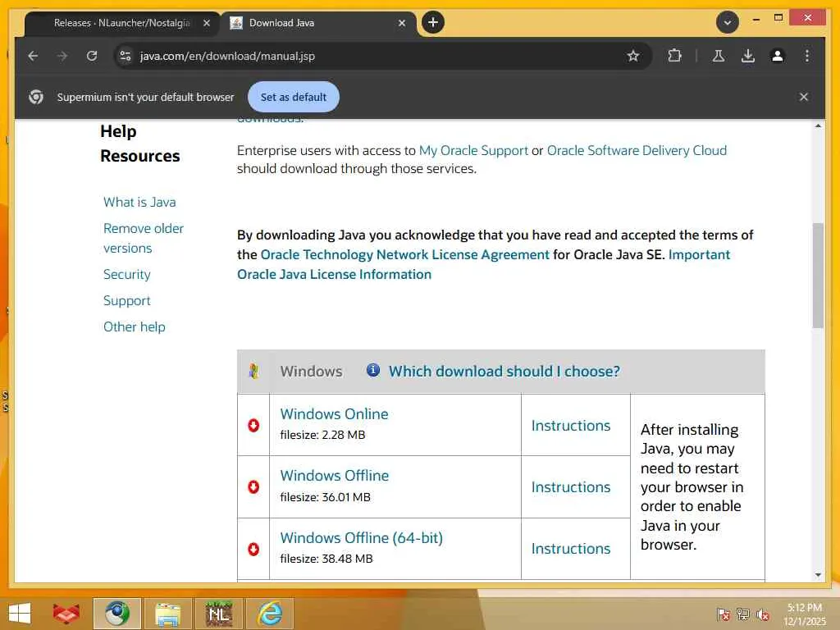Open Internet Explorer from the taskbar
Image resolution: width=840 pixels, height=630 pixels.
tap(269, 614)
